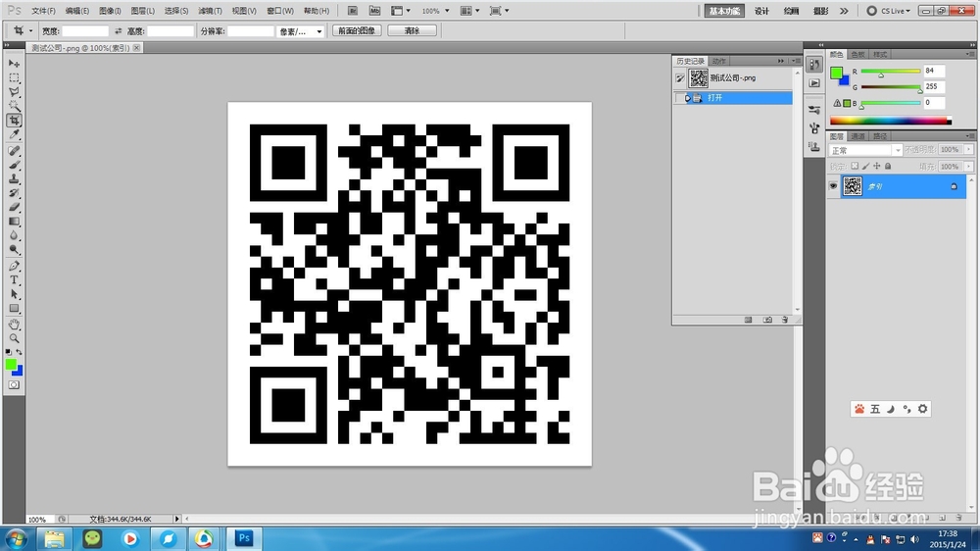Switch to the 色板 tab
This screenshot has width=980, height=551.
tap(858, 54)
